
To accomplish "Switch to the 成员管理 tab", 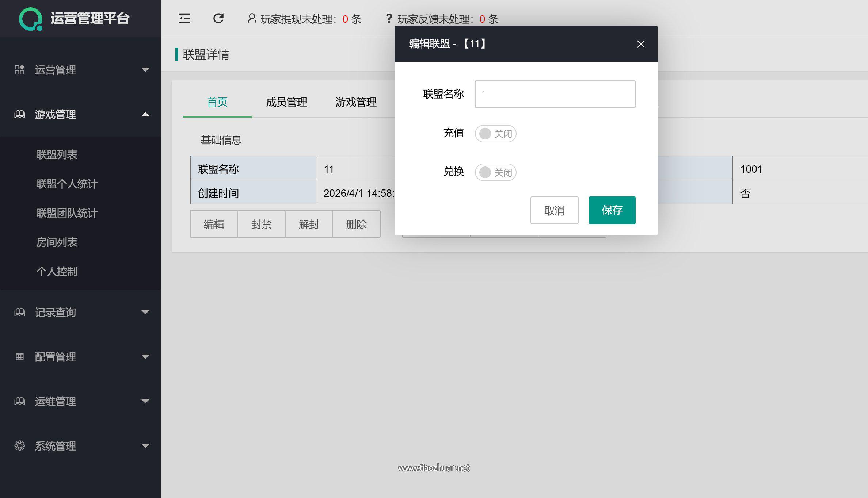I will (x=286, y=102).
